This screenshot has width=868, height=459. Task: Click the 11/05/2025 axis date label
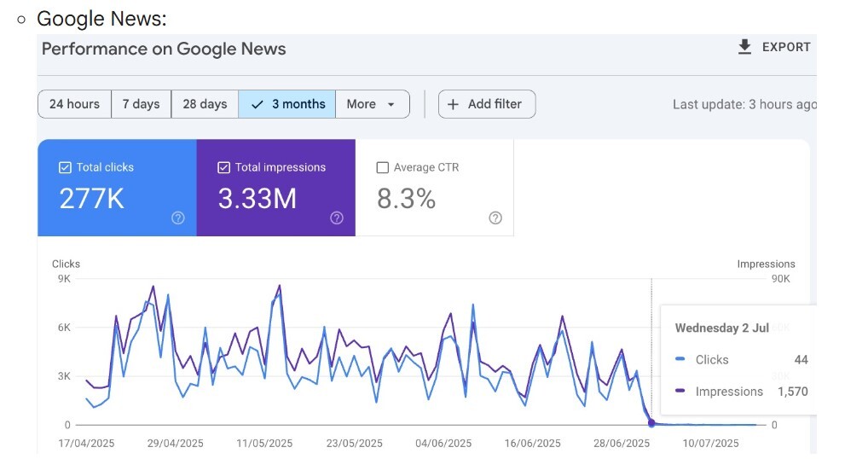pos(264,444)
